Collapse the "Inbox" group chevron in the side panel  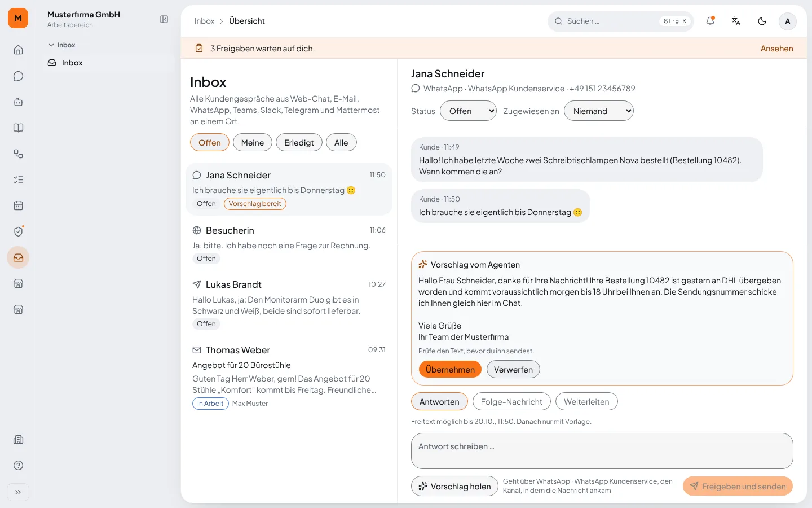tap(51, 45)
